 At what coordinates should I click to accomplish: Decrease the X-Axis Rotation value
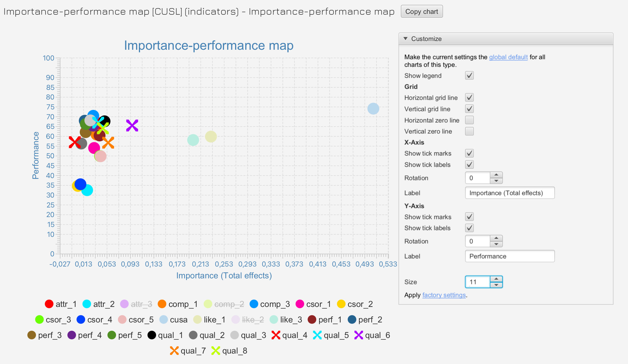496,181
